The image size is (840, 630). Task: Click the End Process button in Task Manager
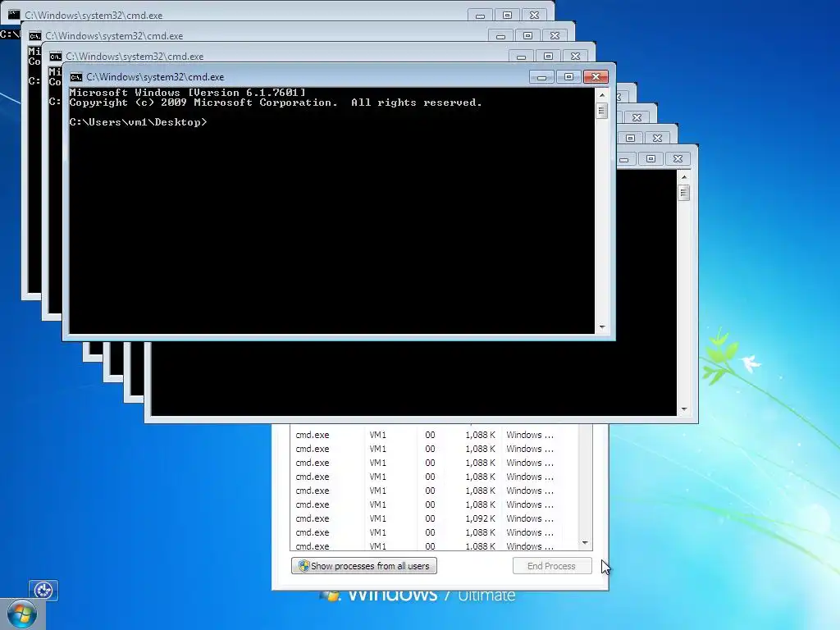[x=552, y=566]
